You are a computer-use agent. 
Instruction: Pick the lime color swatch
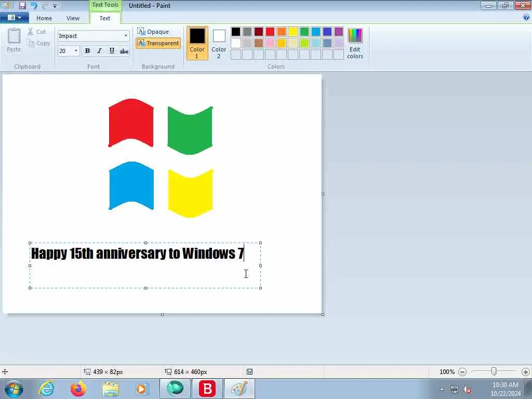[304, 43]
